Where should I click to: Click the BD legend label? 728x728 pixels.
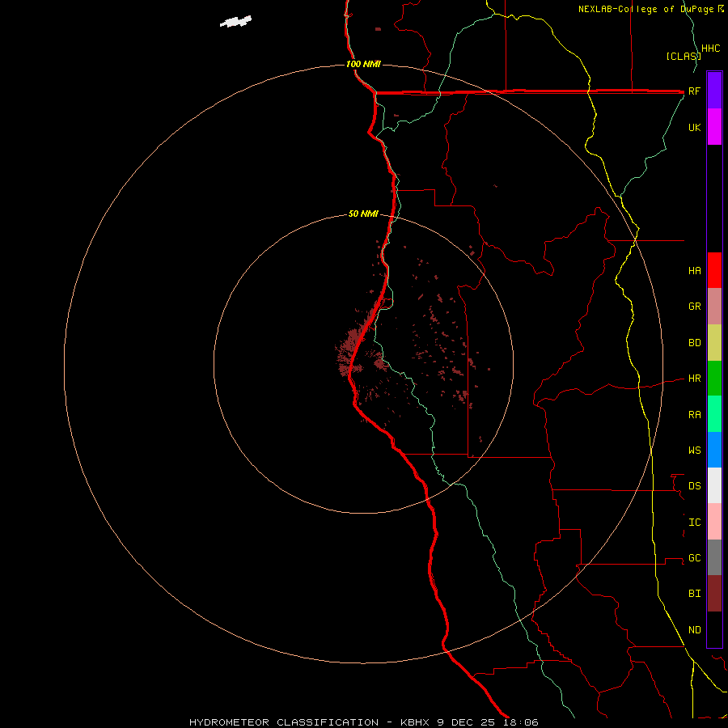(695, 343)
